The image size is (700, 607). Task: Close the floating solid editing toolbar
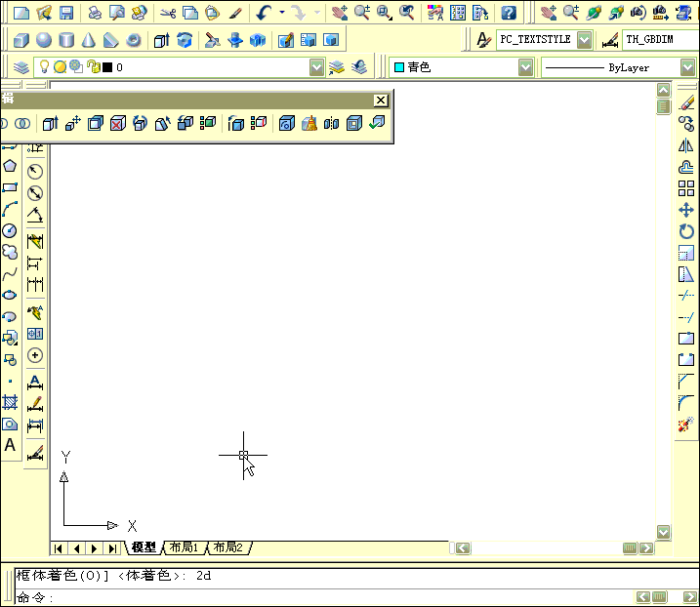[381, 101]
